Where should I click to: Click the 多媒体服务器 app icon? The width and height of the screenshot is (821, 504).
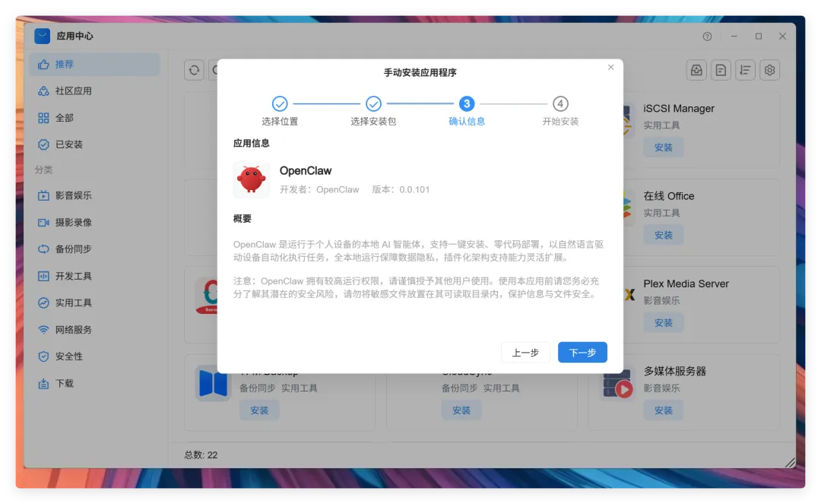pyautogui.click(x=618, y=384)
